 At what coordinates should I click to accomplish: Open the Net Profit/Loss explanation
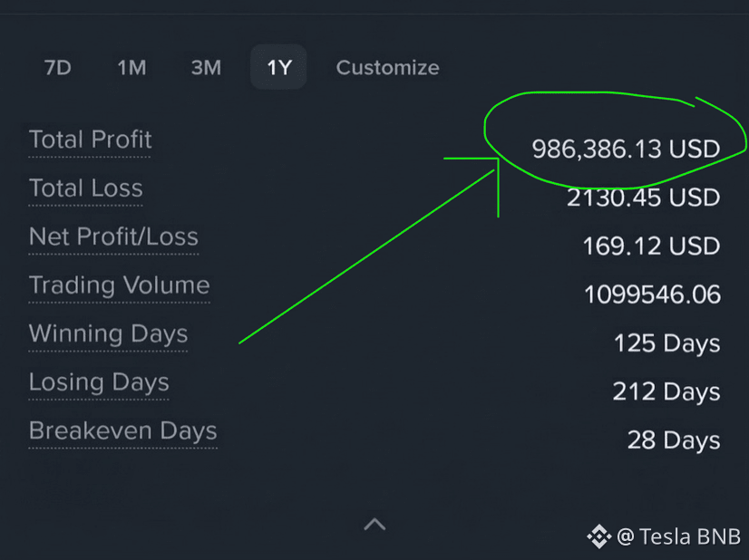point(113,237)
